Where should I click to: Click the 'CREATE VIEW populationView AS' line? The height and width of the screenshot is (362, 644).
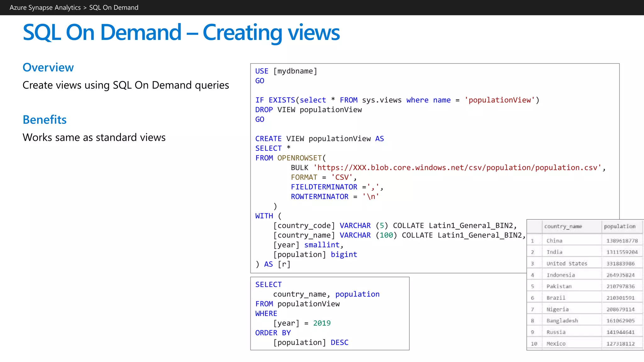click(x=319, y=139)
